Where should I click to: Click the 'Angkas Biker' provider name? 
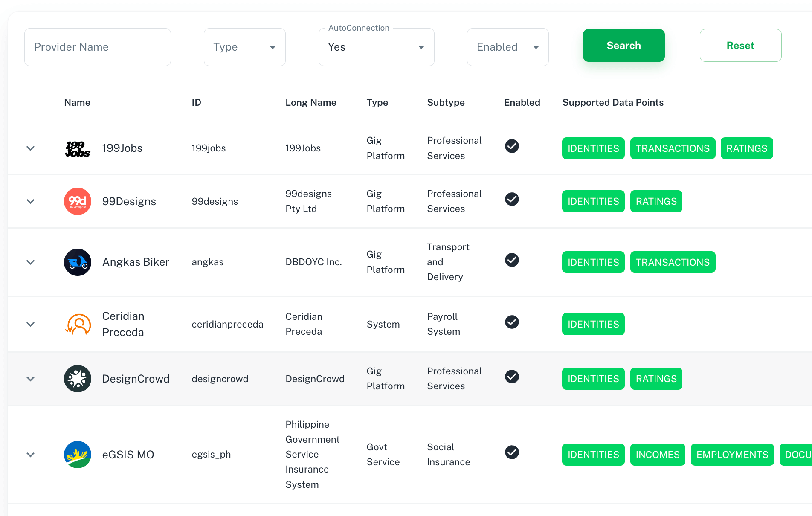coord(136,262)
